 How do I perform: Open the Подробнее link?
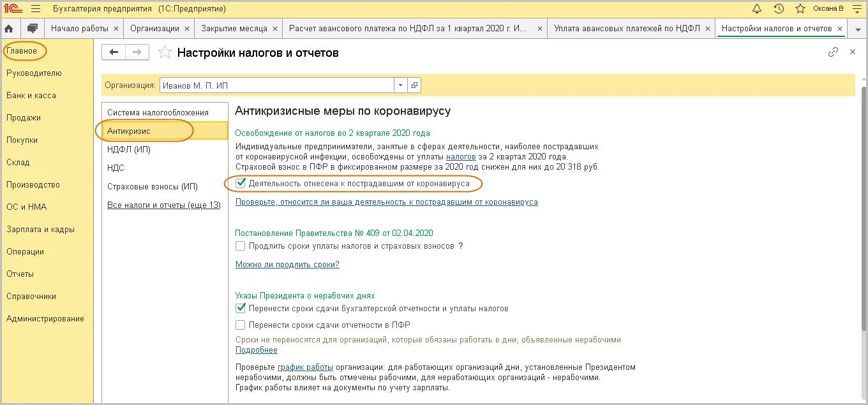(x=257, y=350)
